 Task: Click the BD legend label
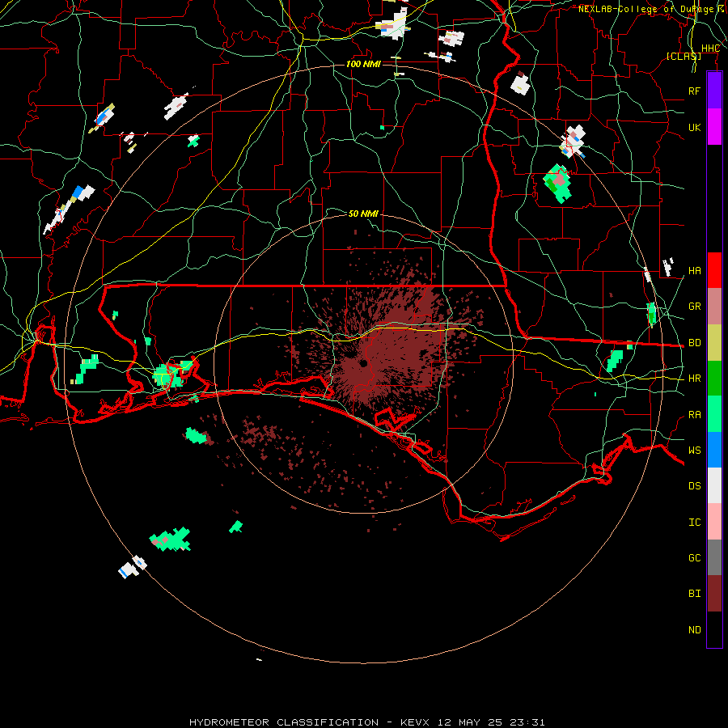694,342
